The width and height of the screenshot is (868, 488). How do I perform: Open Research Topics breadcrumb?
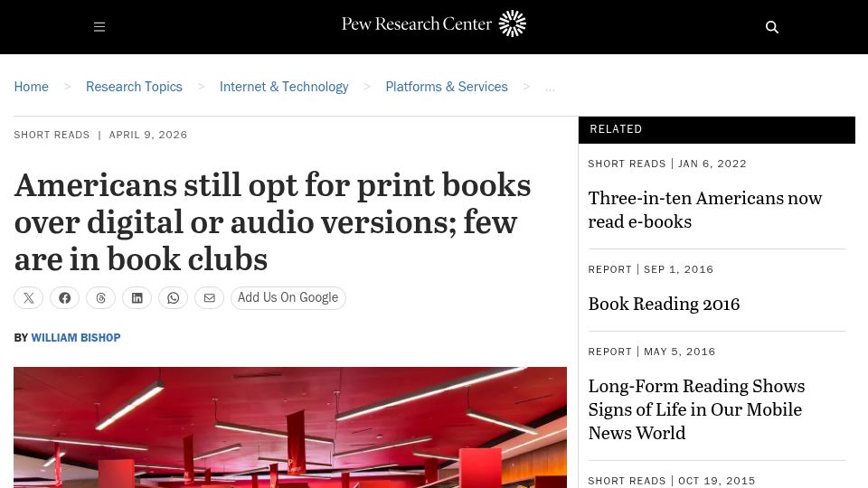coord(134,87)
